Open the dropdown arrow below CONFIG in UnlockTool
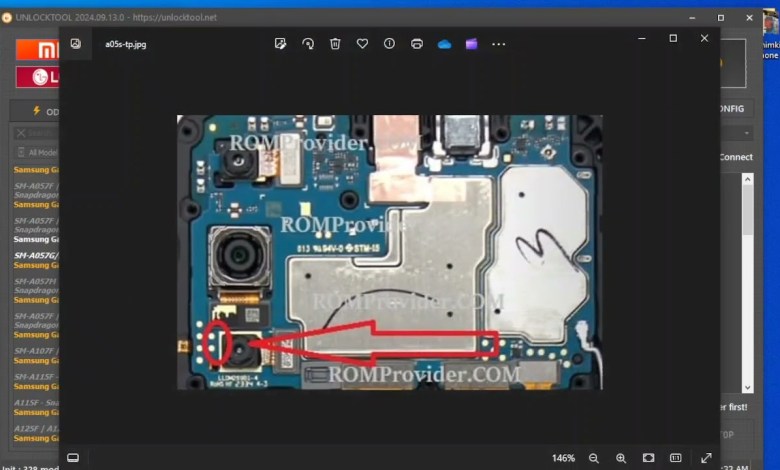Viewport: 780px width, 470px height. [747, 133]
